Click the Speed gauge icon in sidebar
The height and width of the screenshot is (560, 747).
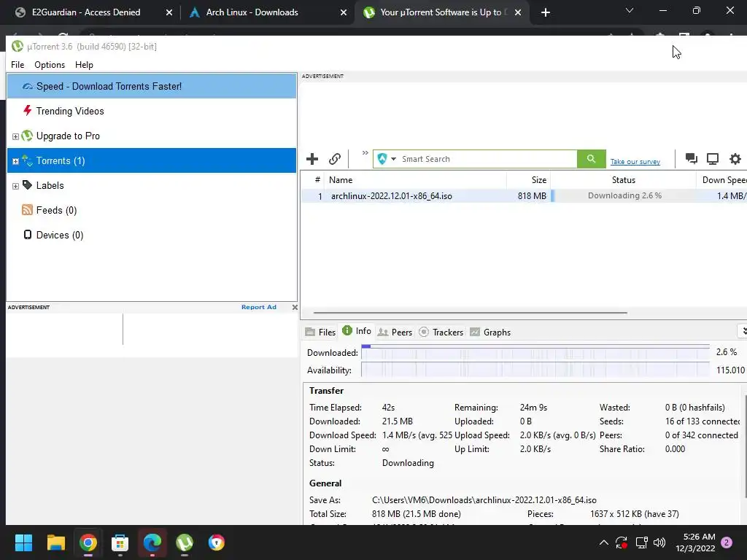tap(28, 86)
